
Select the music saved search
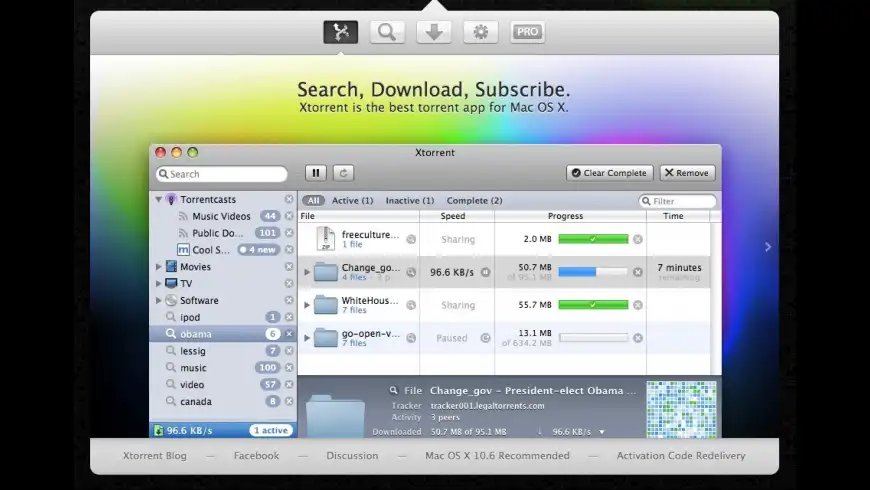(x=222, y=367)
